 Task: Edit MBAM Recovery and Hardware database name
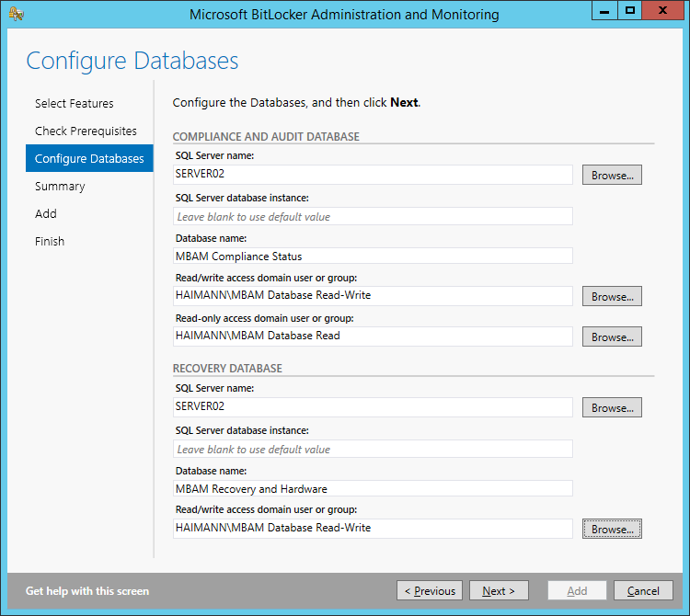[x=373, y=488]
